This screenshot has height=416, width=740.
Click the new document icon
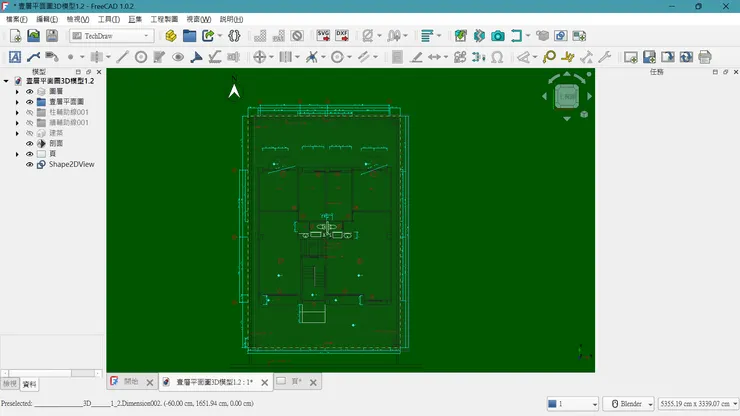(14, 36)
